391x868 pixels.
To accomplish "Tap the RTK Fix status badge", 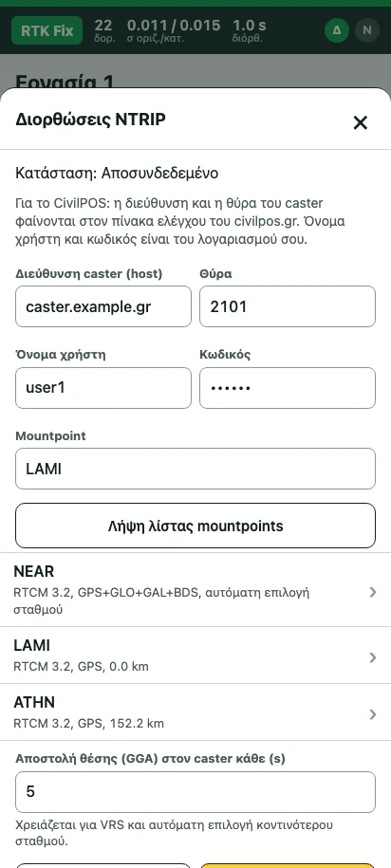I will (47, 30).
